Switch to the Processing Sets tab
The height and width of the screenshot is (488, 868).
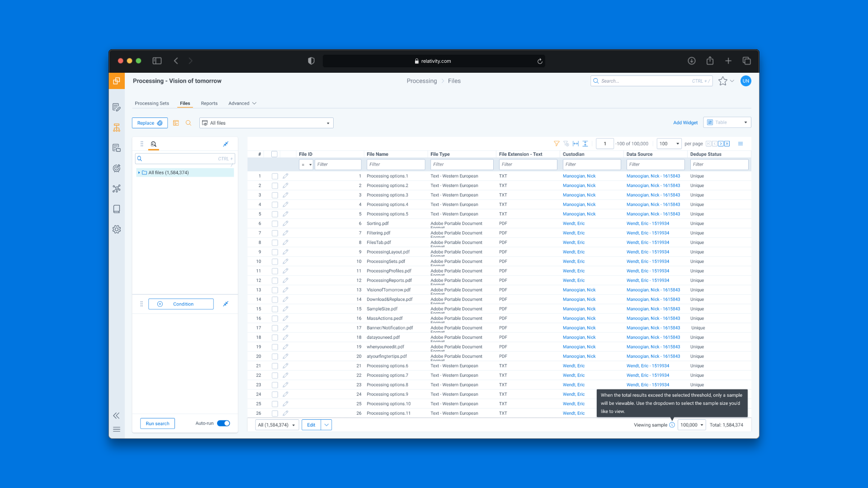(152, 103)
